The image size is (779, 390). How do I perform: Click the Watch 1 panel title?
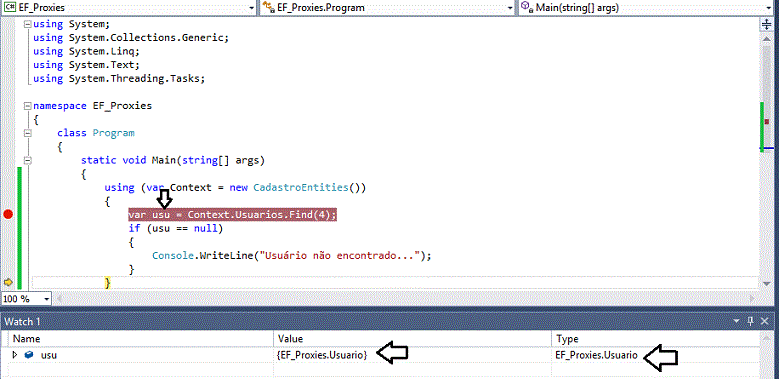22,321
